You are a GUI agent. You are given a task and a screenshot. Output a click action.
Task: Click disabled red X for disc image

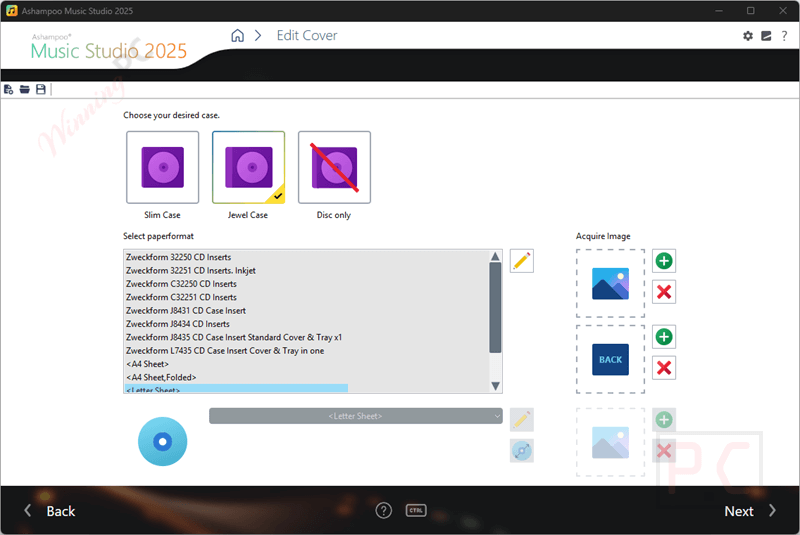[x=664, y=451]
